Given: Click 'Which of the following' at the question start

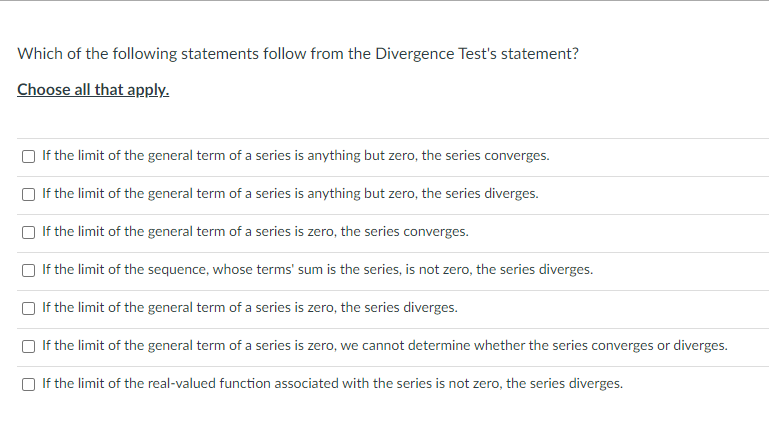Looking at the screenshot, I should [97, 53].
